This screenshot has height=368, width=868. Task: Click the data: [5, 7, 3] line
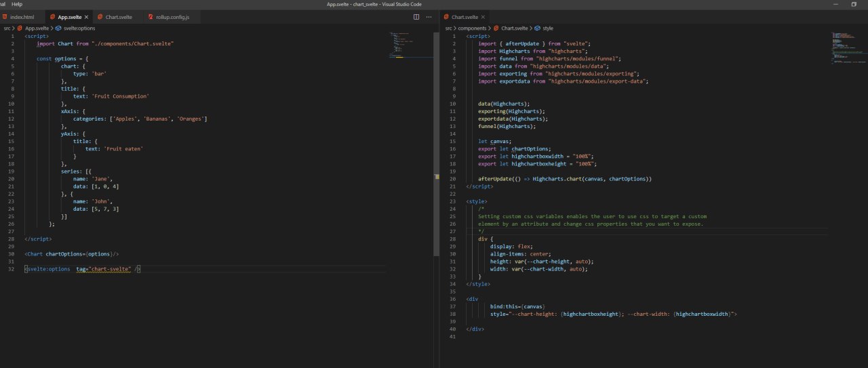96,209
